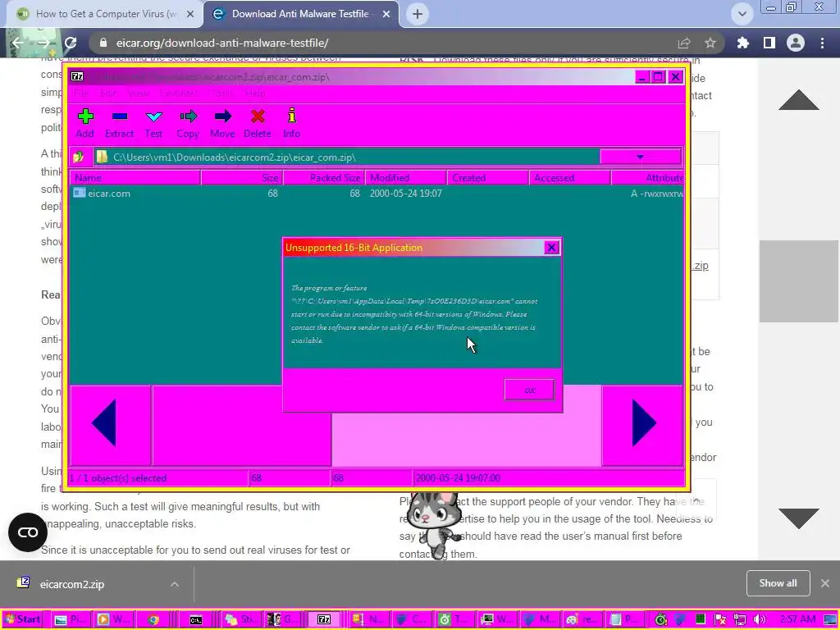Click the Copy tool in 7-Zip
This screenshot has height=630, width=840.
click(x=188, y=124)
